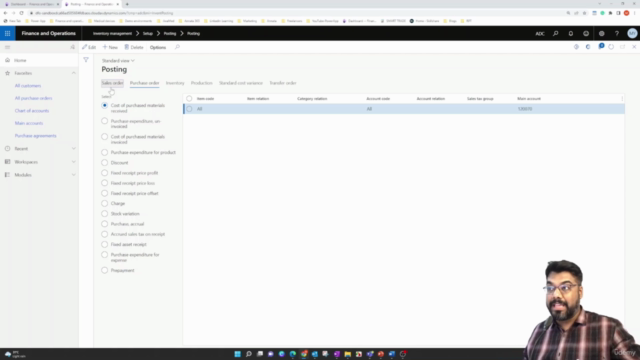
Task: Switch to the Transfer order tab
Action: (283, 83)
